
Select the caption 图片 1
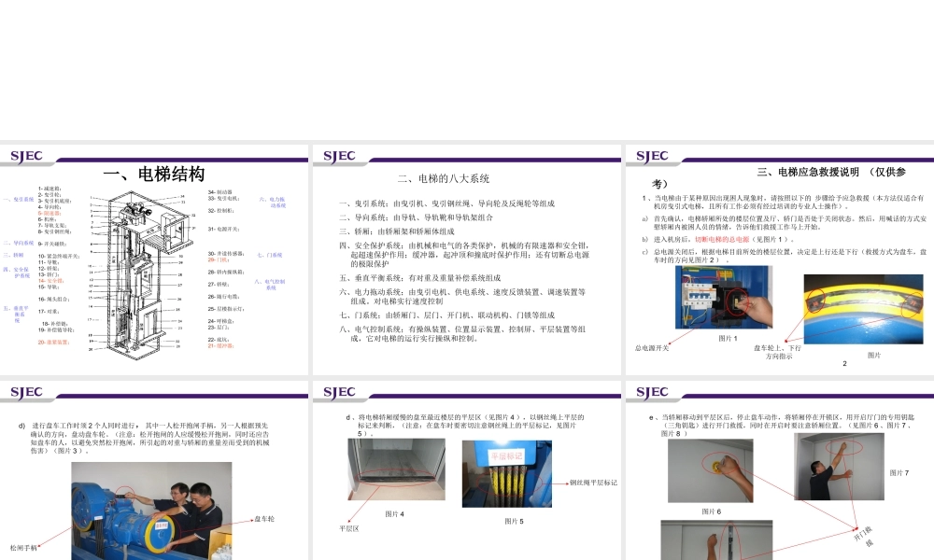(728, 339)
